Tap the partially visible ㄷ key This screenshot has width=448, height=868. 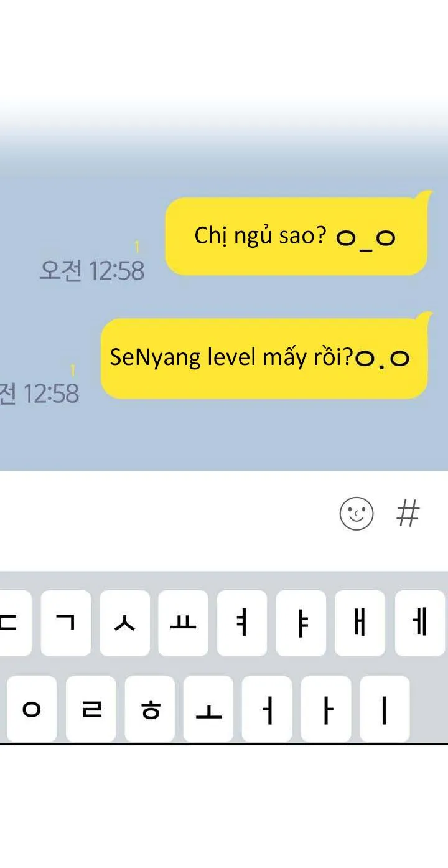(15, 623)
